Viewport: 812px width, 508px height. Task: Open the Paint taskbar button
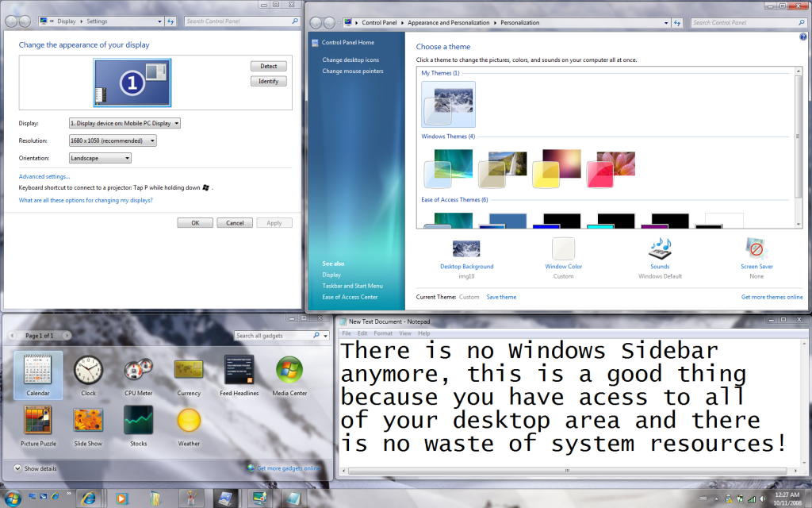191,498
